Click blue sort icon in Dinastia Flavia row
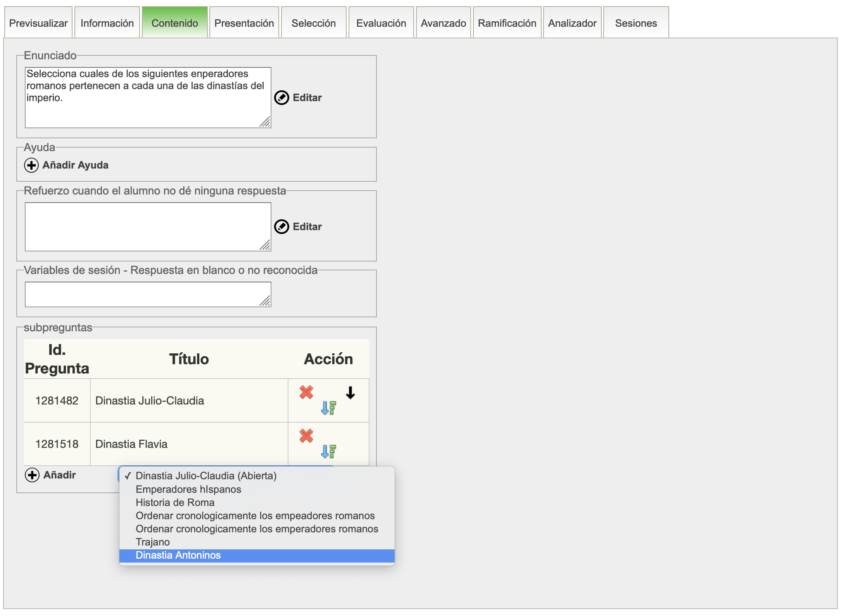Screen dimensions: 846x616 [328, 451]
